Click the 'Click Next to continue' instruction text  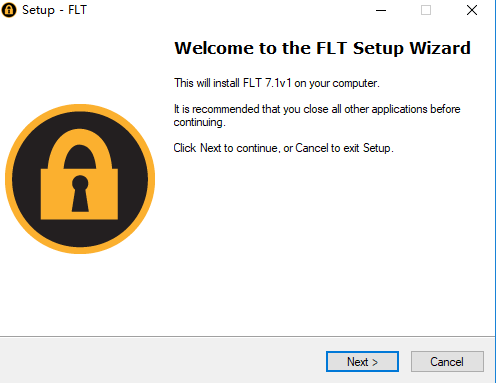coord(283,148)
